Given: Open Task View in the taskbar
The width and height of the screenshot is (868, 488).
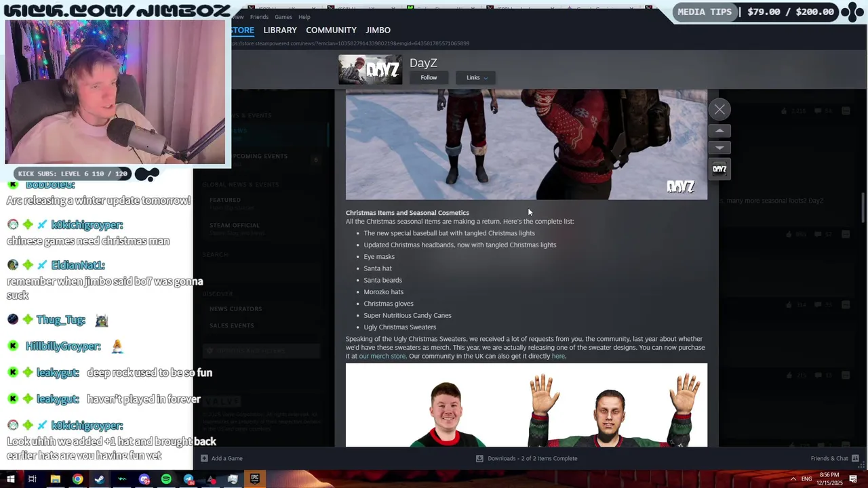Looking at the screenshot, I should pos(32,479).
